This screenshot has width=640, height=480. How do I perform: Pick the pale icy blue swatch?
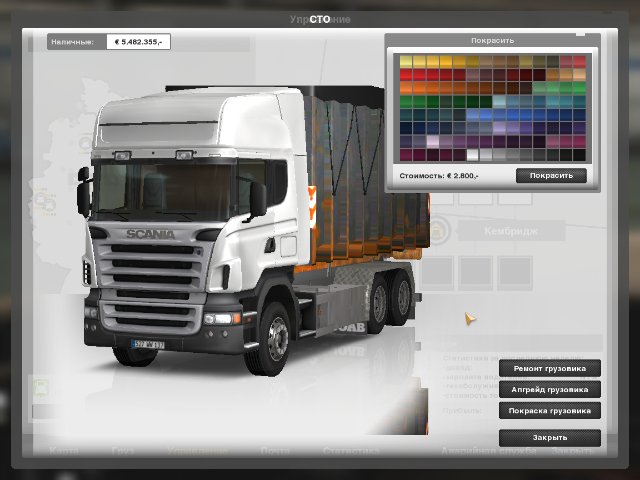499,102
